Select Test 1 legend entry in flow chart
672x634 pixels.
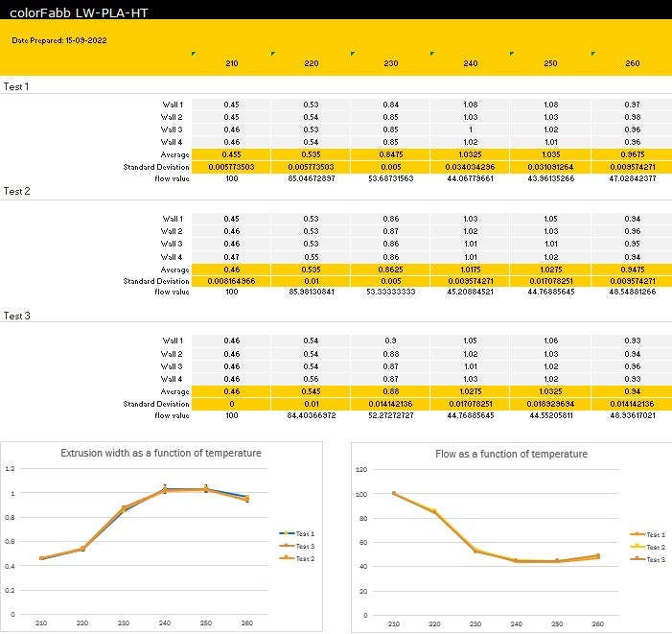pyautogui.click(x=648, y=534)
